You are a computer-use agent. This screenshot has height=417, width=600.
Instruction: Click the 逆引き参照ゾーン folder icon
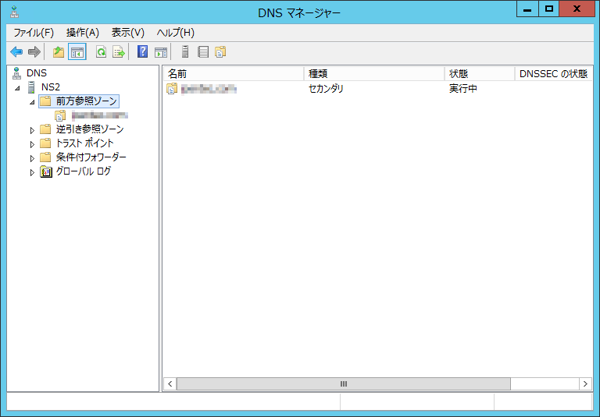(45, 129)
